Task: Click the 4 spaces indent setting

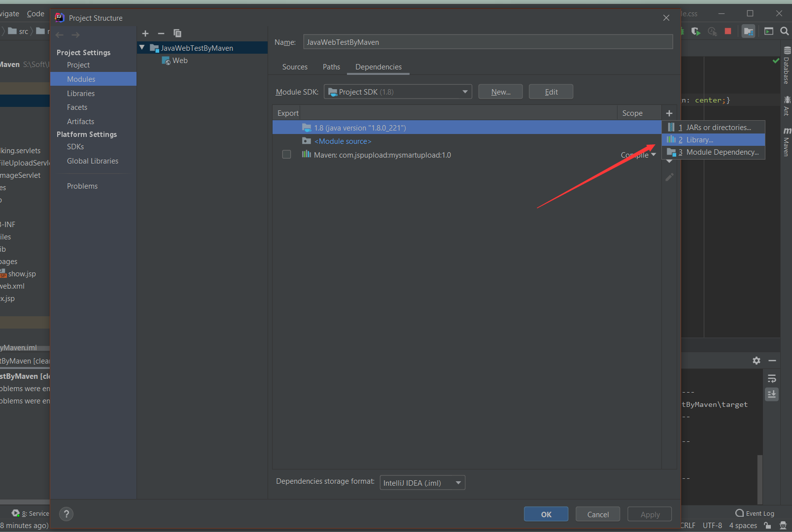Action: tap(743, 526)
